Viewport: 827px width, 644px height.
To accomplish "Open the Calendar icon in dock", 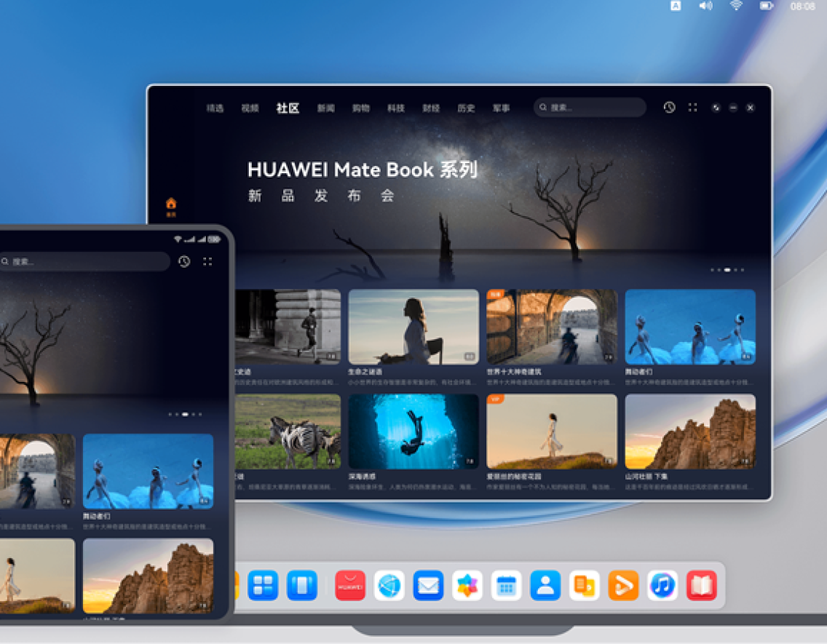I will click(507, 586).
